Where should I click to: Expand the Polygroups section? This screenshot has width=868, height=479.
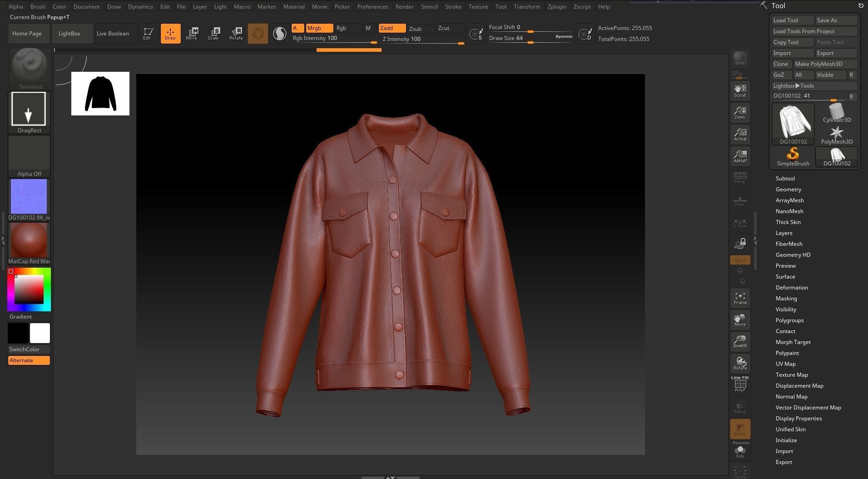tap(789, 320)
